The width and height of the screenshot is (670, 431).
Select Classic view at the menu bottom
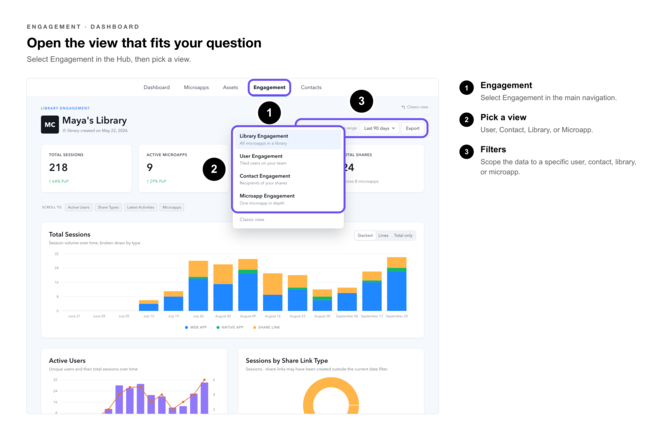252,220
